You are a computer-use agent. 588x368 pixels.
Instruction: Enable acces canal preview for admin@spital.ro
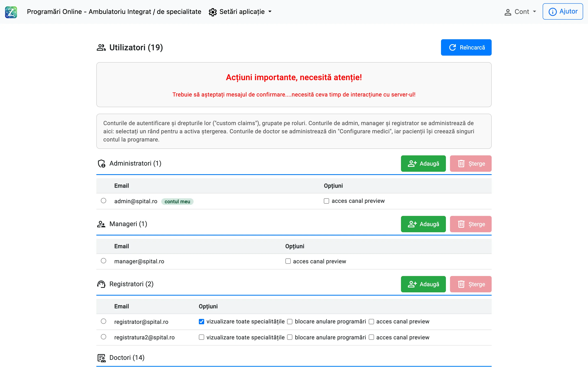326,201
